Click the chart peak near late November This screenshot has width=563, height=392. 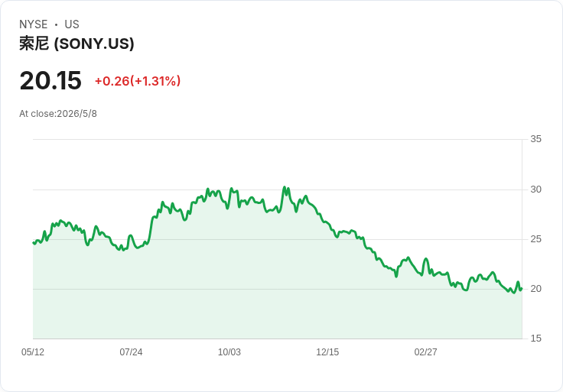[285, 187]
